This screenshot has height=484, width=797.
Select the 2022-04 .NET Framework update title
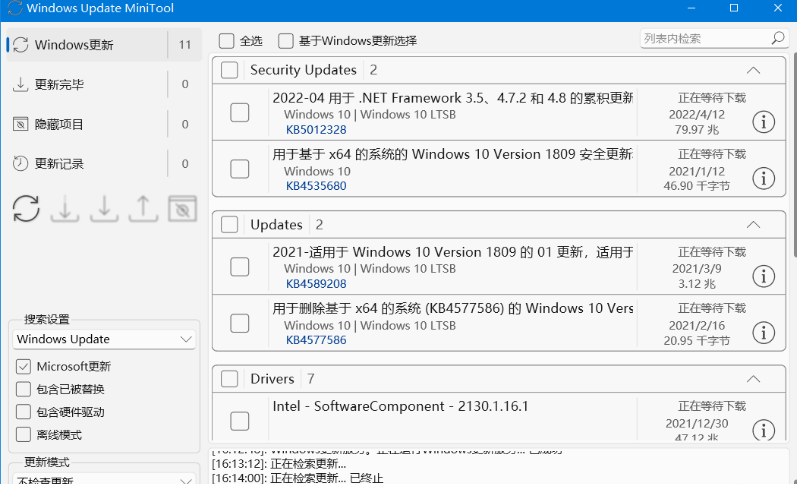pyautogui.click(x=452, y=98)
